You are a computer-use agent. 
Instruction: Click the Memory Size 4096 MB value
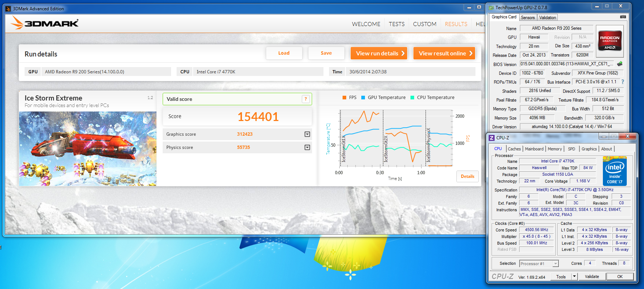pyautogui.click(x=537, y=118)
